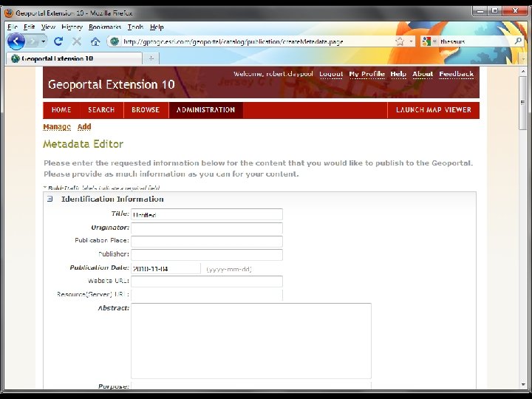Open the Bookmarks menu
532x399 pixels.
click(105, 27)
